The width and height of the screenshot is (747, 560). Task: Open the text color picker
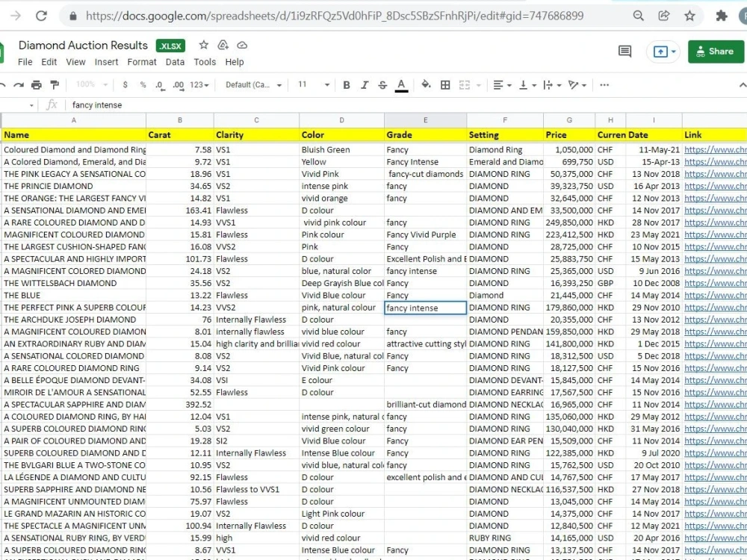click(402, 85)
